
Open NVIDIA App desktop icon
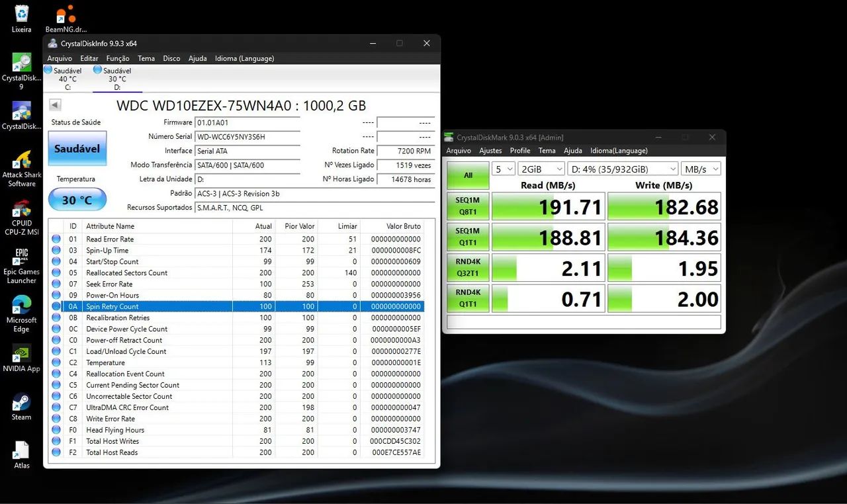(22, 358)
